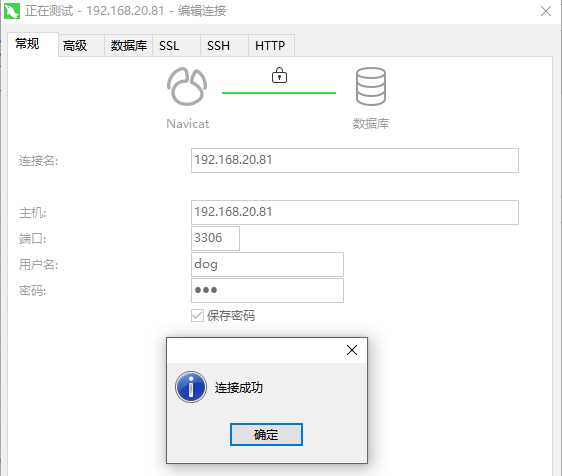Click the 数据库 caption under cylinder icon
The image size is (562, 476).
(371, 124)
